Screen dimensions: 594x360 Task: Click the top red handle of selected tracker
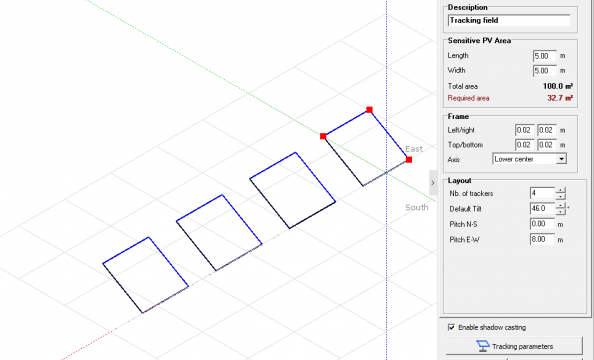(369, 110)
